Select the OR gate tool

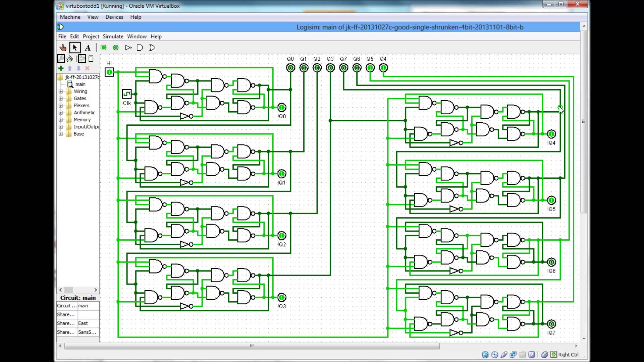pyautogui.click(x=152, y=48)
